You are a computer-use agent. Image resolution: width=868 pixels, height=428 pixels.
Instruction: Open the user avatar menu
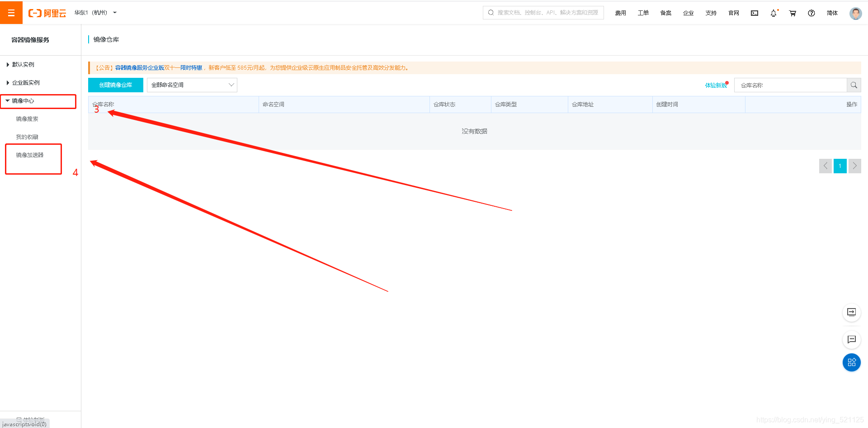tap(855, 13)
